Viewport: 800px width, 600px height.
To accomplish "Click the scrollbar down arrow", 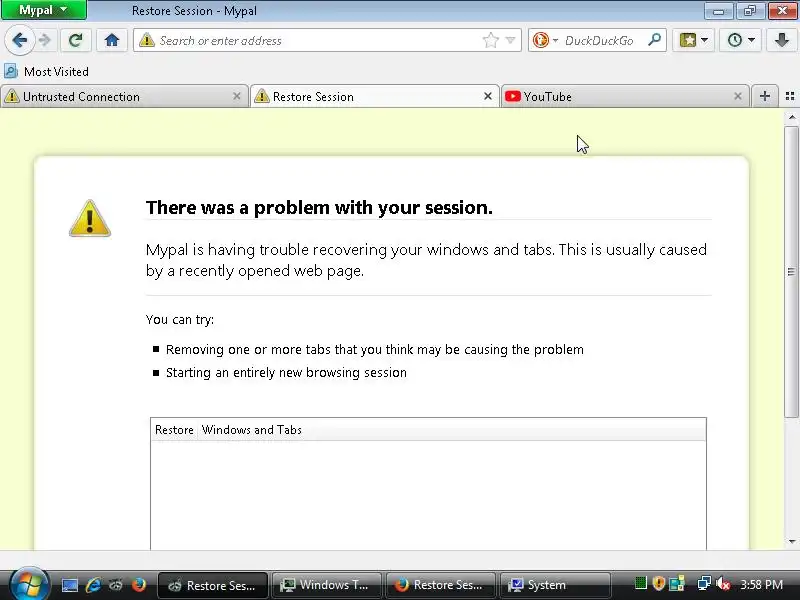I will click(791, 542).
